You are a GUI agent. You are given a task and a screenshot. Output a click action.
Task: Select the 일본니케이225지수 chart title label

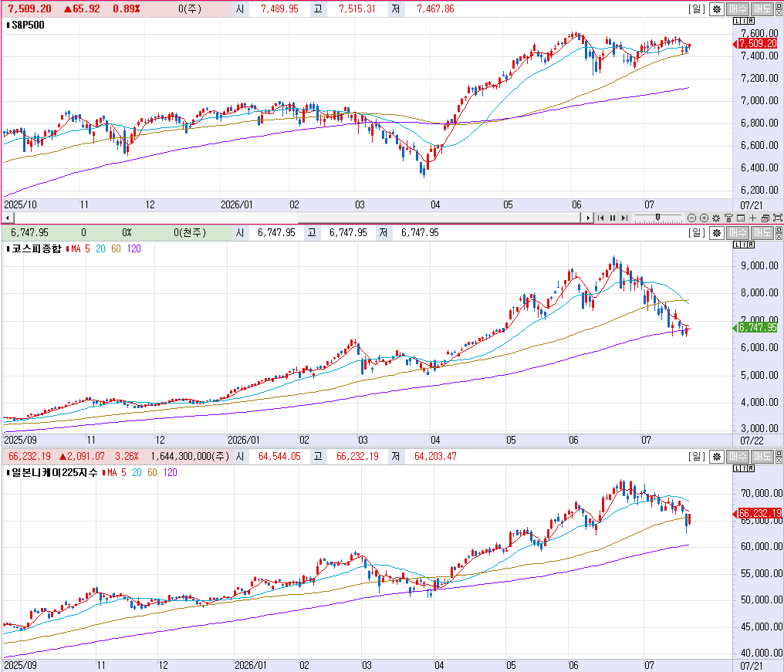pos(55,472)
